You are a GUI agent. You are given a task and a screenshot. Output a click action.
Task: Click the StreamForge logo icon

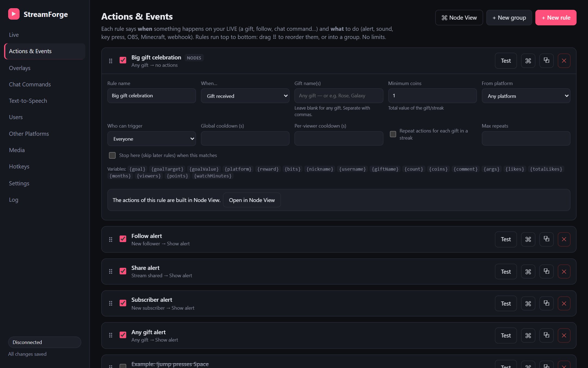(14, 14)
